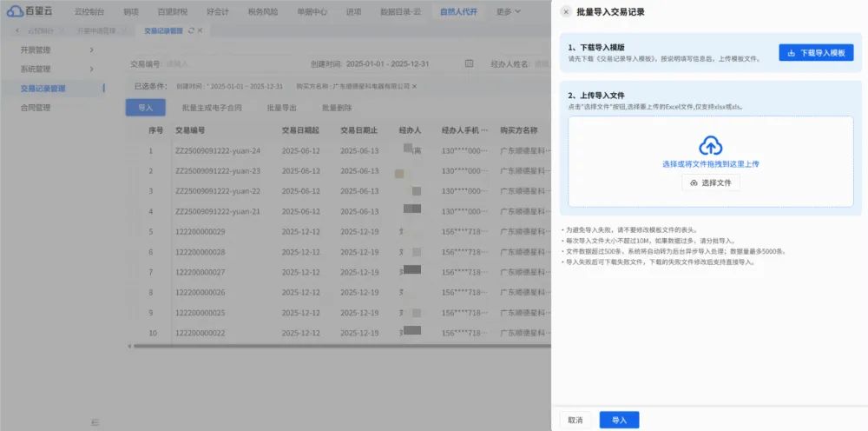Click the 选择或将文件拖拽到这里上传 text
868x431 pixels.
click(710, 164)
